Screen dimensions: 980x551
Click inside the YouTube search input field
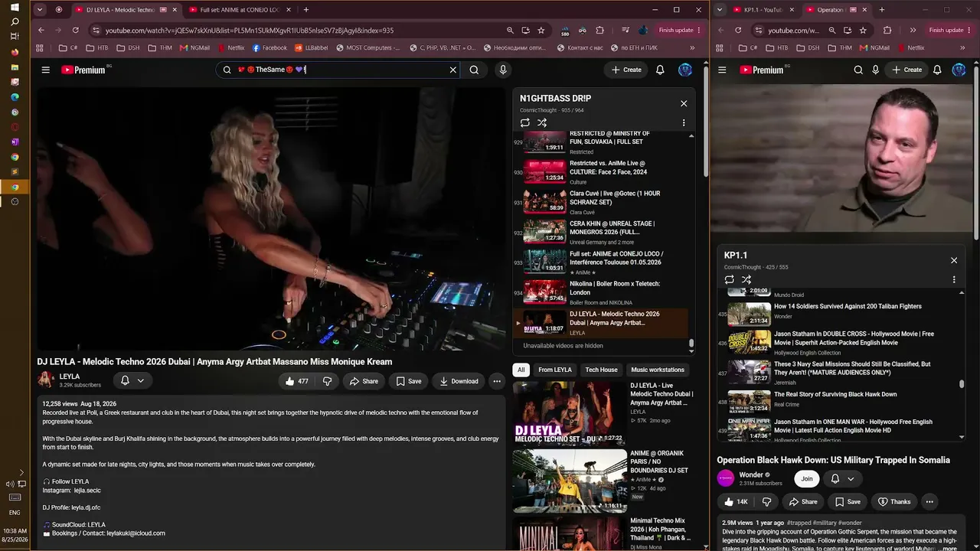pyautogui.click(x=341, y=70)
